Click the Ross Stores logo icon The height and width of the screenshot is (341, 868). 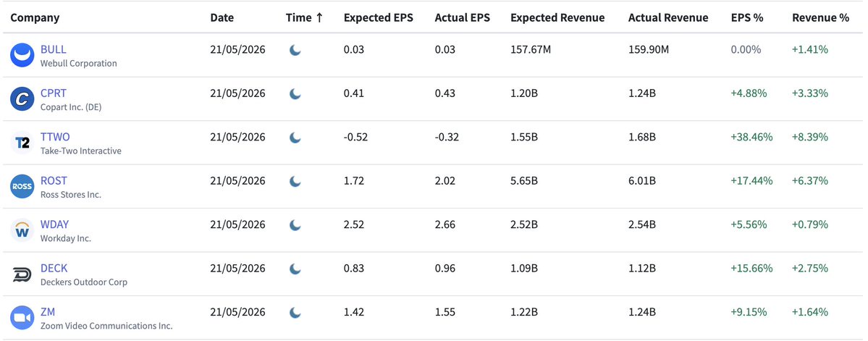tap(22, 187)
